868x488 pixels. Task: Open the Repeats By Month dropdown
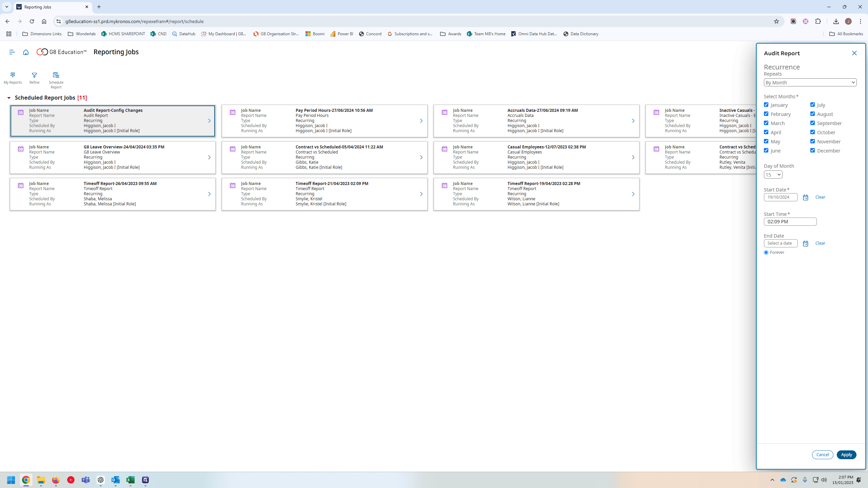(x=810, y=82)
